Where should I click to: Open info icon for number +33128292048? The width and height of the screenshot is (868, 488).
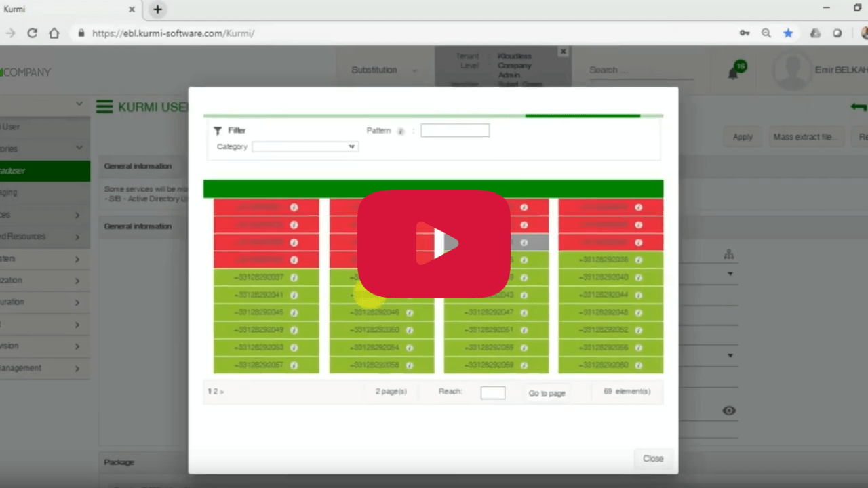(x=639, y=313)
